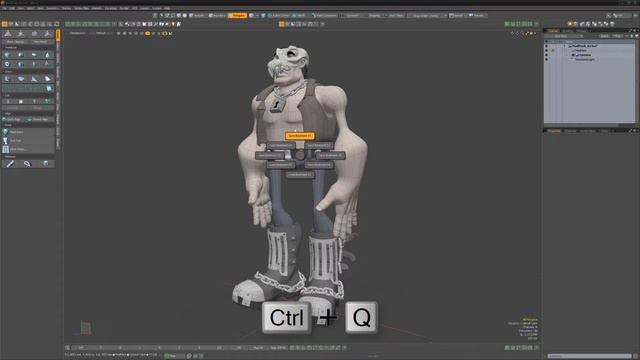640x360 pixels.
Task: Collapse the scene file tree row
Action: [565, 46]
